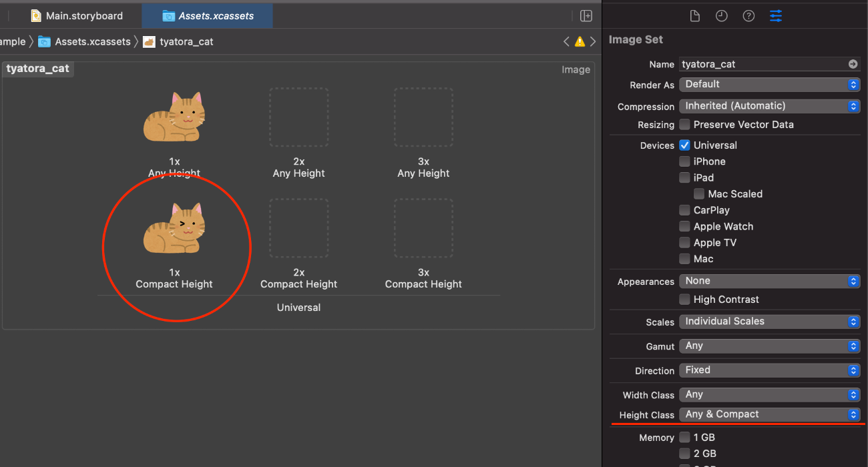This screenshot has height=467, width=868.
Task: Uncheck the Universal devices checkbox
Action: tap(684, 145)
